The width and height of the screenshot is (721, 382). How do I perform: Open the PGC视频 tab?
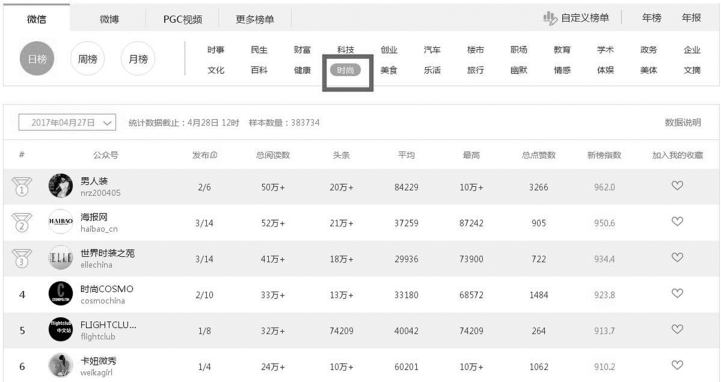tap(183, 19)
